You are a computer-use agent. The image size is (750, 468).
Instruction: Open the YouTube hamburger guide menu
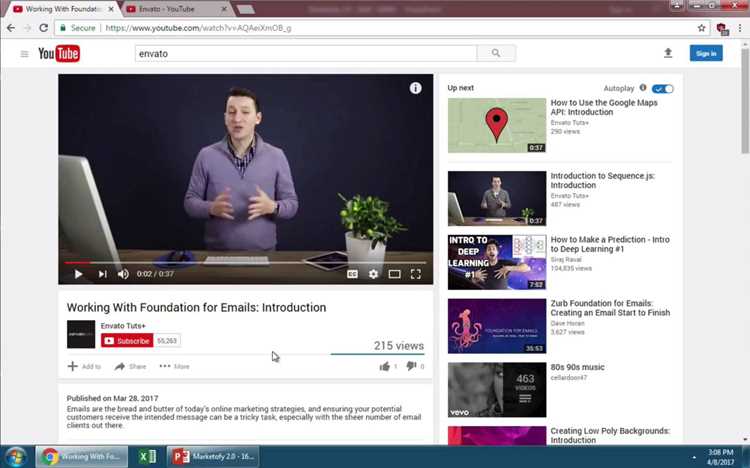click(x=24, y=54)
